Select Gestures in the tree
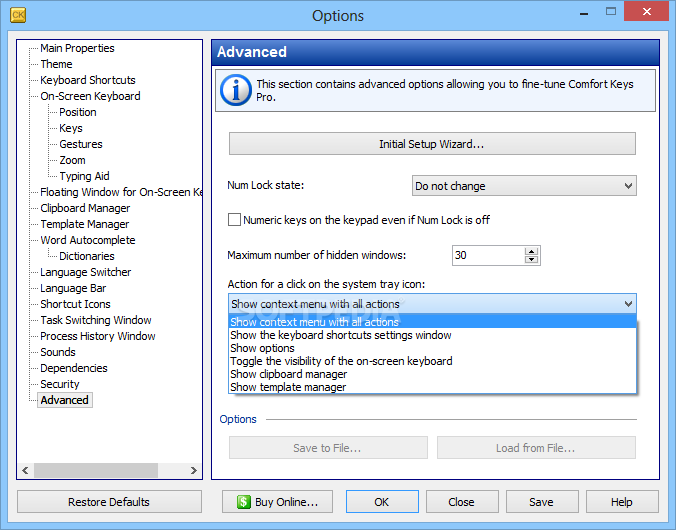676x530 pixels. [81, 144]
